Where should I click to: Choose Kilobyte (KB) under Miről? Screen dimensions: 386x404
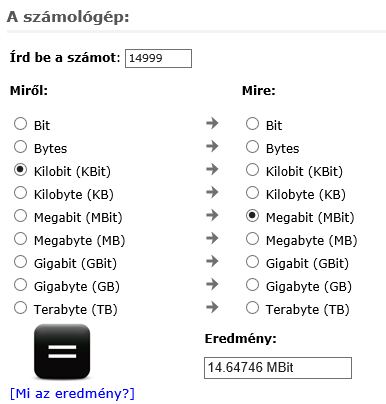coord(20,193)
